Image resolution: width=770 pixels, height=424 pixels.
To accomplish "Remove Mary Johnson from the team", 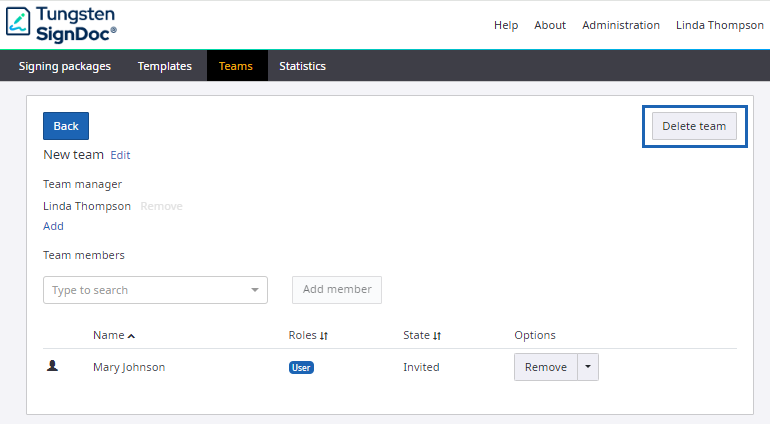I will click(x=545, y=367).
